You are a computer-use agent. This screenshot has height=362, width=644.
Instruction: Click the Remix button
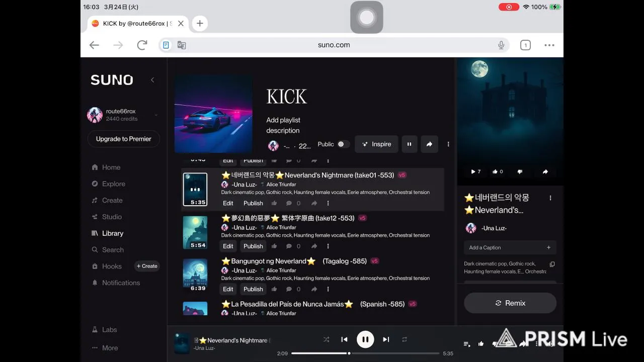(x=510, y=303)
